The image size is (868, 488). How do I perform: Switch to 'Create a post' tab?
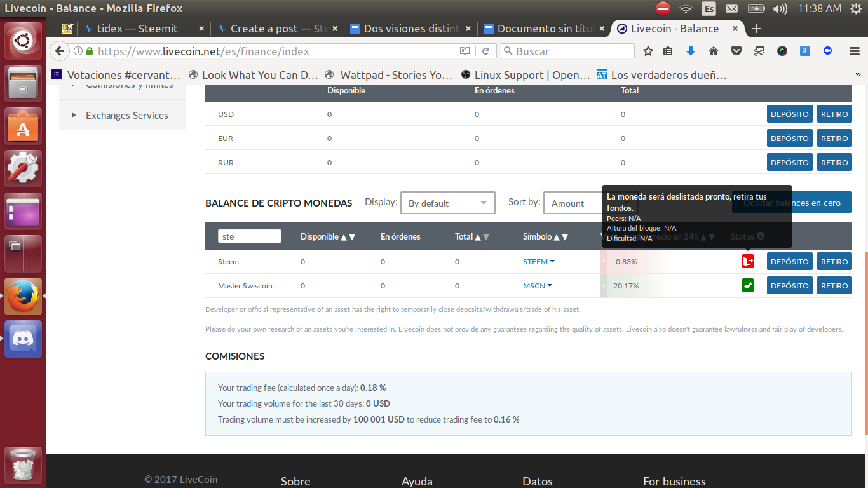pos(276,29)
